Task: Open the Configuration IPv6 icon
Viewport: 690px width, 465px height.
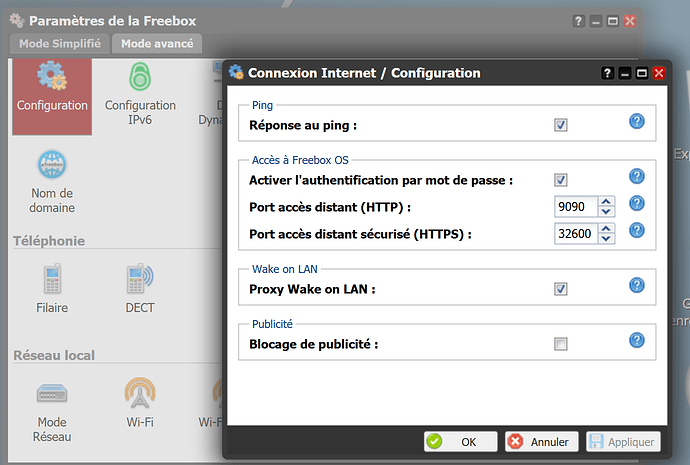Action: coord(140,95)
